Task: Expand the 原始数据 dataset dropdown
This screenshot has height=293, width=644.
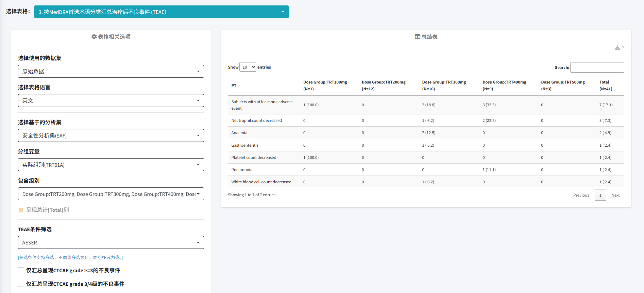Action: [x=111, y=71]
